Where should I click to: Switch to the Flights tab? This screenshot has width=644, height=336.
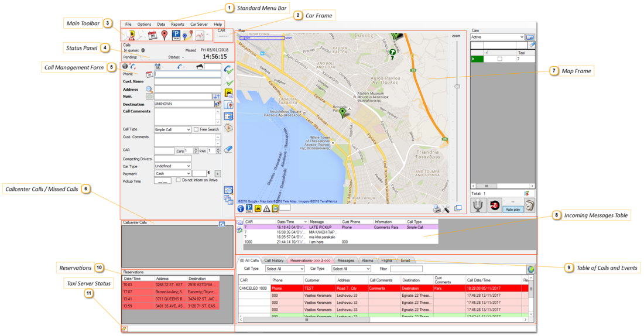point(386,260)
